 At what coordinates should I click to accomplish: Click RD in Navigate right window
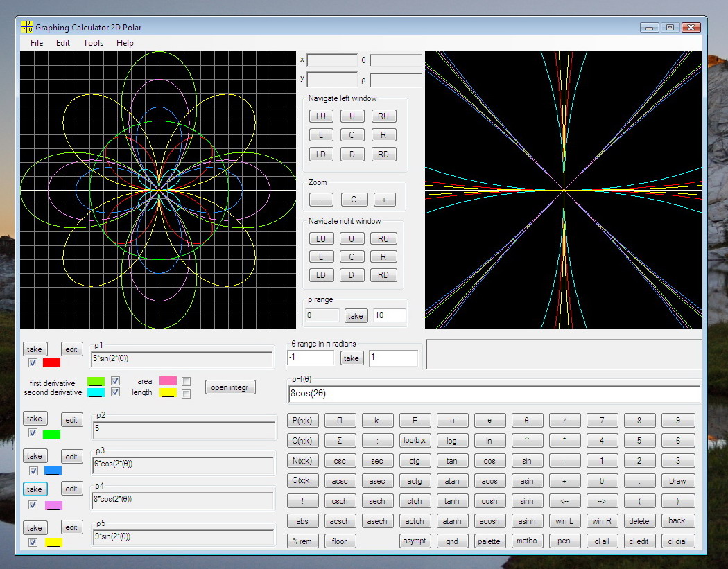pyautogui.click(x=383, y=274)
